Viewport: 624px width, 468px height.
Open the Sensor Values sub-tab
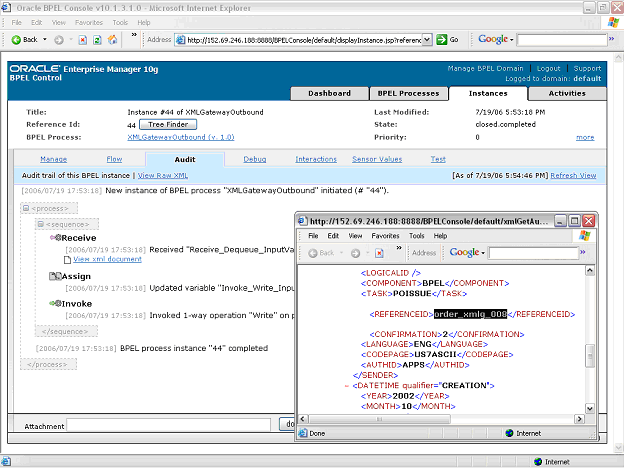click(377, 159)
